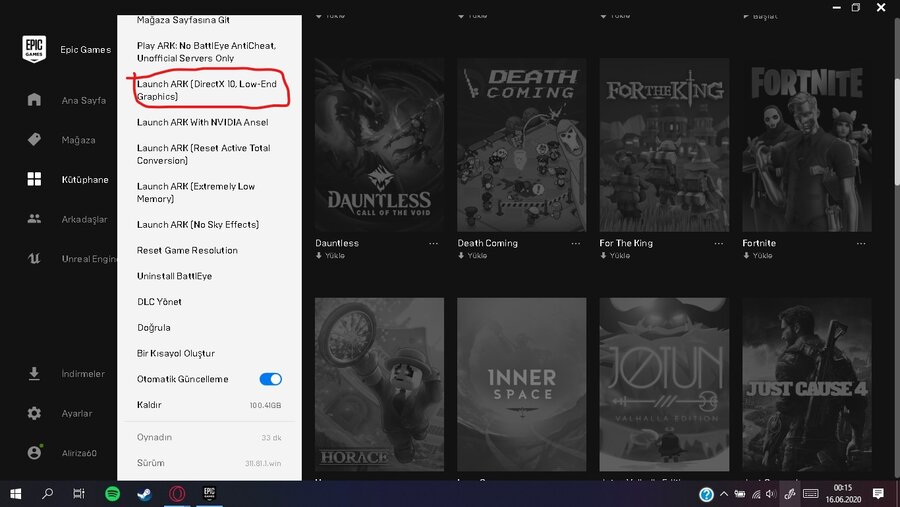Open the touch keyboard tray icon

pyautogui.click(x=810, y=494)
